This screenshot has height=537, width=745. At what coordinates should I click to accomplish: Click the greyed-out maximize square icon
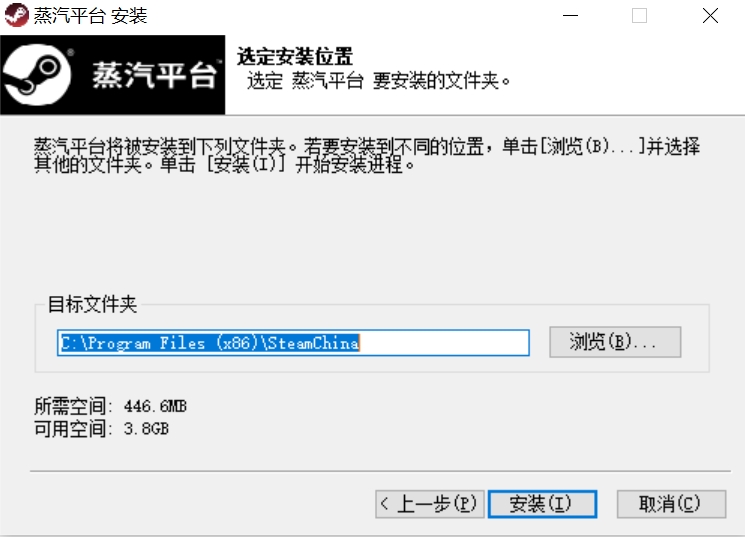639,16
